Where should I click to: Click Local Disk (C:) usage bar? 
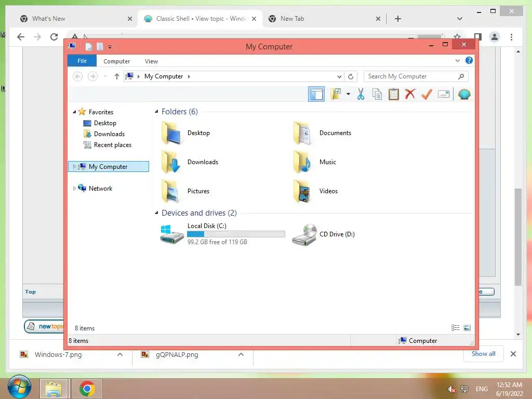point(236,234)
